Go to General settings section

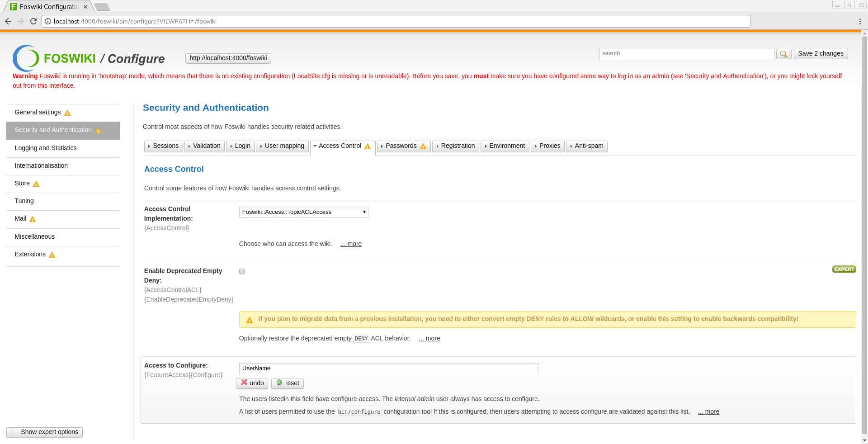point(63,113)
